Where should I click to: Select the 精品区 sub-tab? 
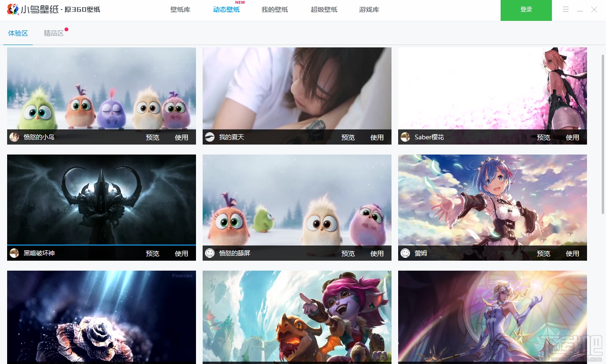[x=54, y=33]
